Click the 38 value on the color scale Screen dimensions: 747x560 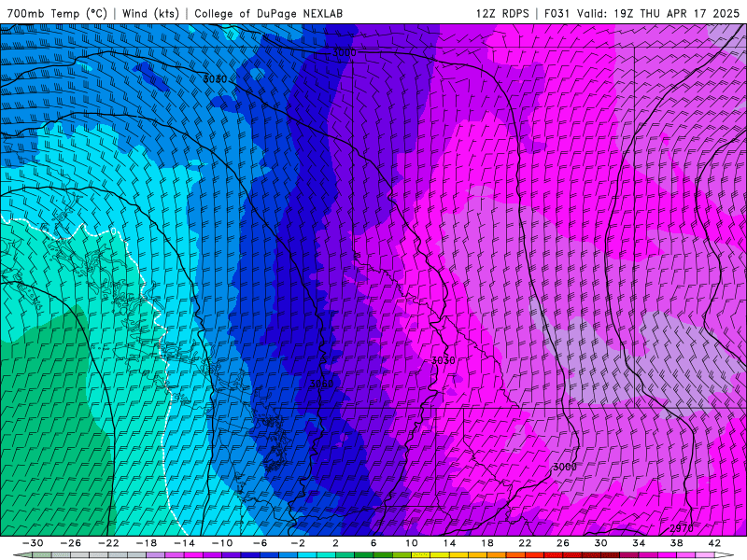676,543
